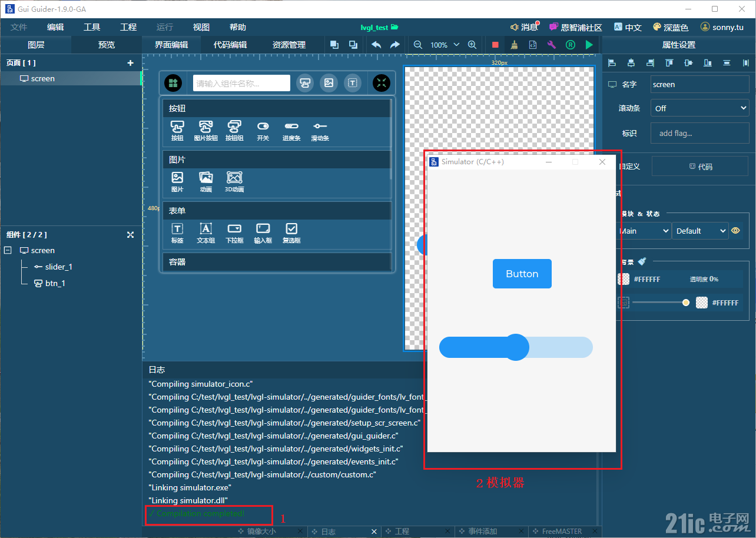Add the 标签 label widget

(x=177, y=233)
